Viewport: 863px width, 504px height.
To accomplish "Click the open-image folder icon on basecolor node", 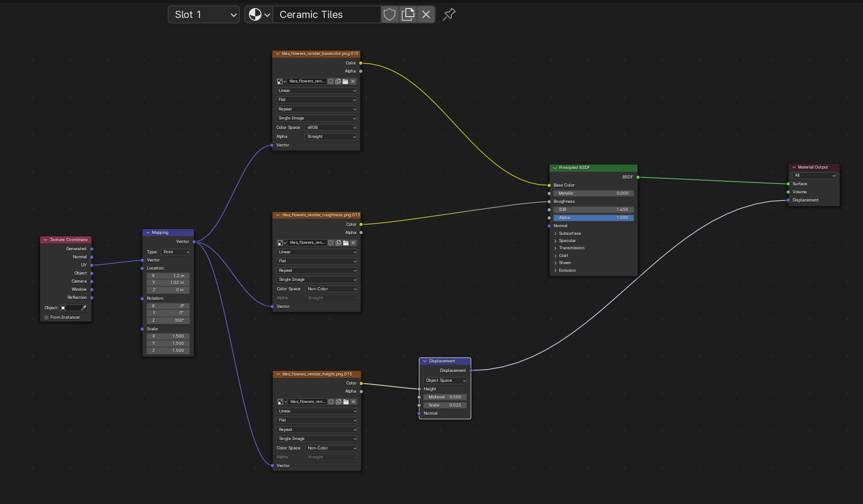I will click(345, 82).
